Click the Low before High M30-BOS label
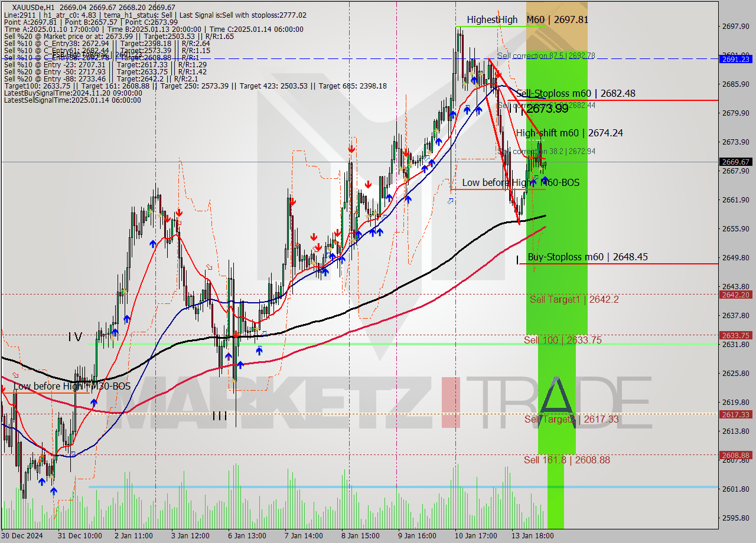The image size is (756, 543). tap(71, 386)
